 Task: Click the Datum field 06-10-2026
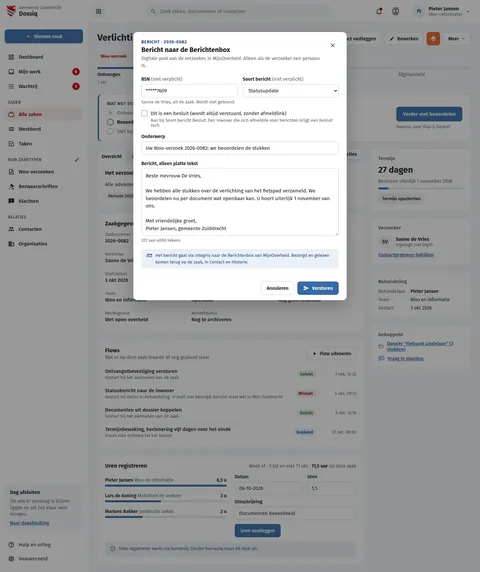(x=268, y=488)
